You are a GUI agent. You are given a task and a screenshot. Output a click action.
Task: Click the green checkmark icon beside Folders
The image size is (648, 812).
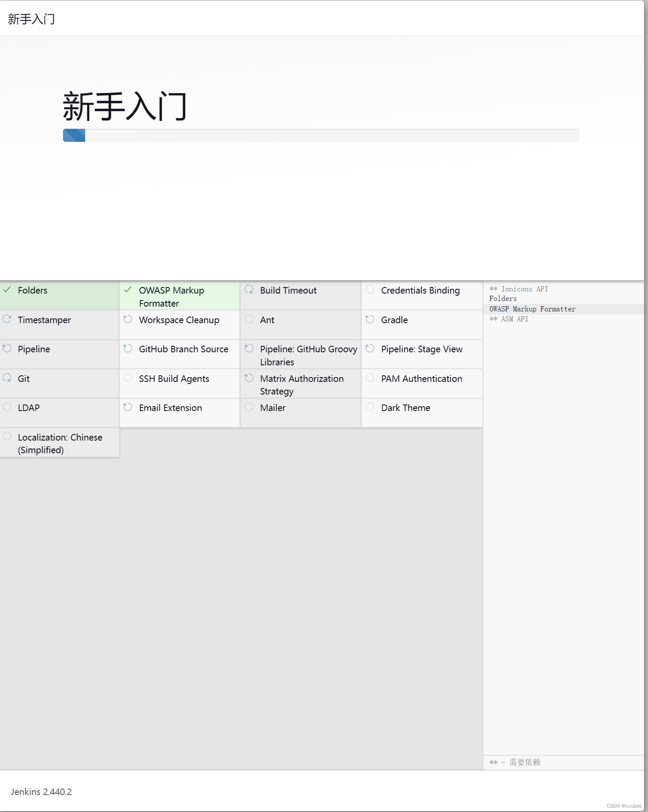coord(7,290)
